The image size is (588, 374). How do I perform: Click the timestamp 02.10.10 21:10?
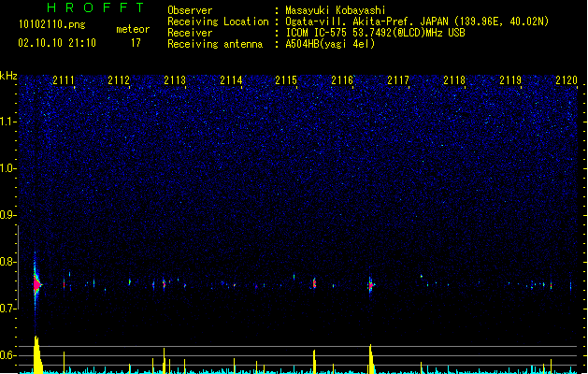pyautogui.click(x=57, y=43)
